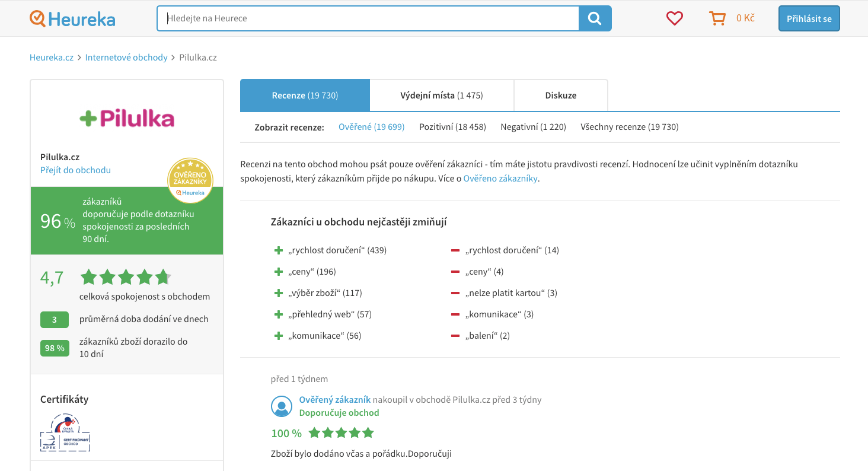
Task: Click the Ověřeno zákazníky gold badge
Action: coord(190,180)
